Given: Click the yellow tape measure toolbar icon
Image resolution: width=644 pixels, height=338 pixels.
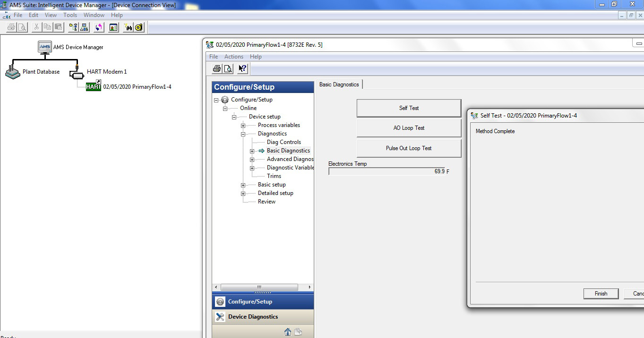Looking at the screenshot, I should 138,27.
